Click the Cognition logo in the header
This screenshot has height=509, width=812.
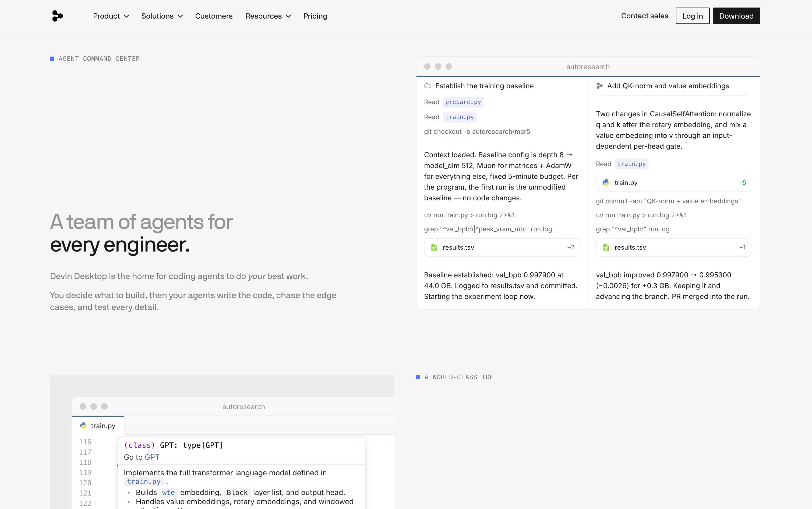pyautogui.click(x=57, y=16)
